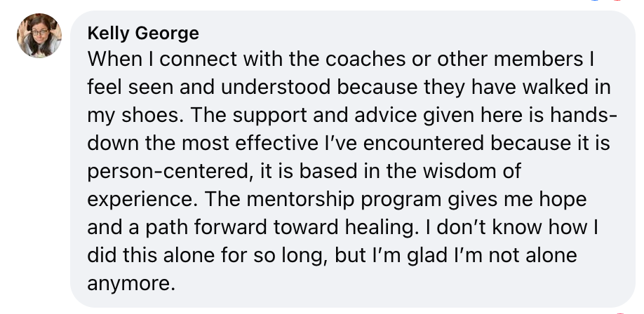
Task: Click the word 'experience.' in the comment
Action: point(142,199)
